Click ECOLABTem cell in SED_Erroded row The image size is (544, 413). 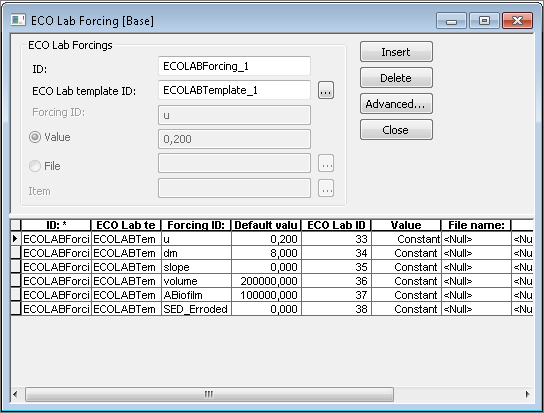(x=126, y=309)
